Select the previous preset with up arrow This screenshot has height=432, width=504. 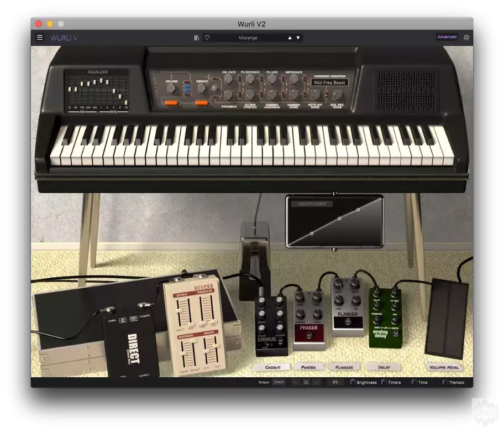[290, 38]
